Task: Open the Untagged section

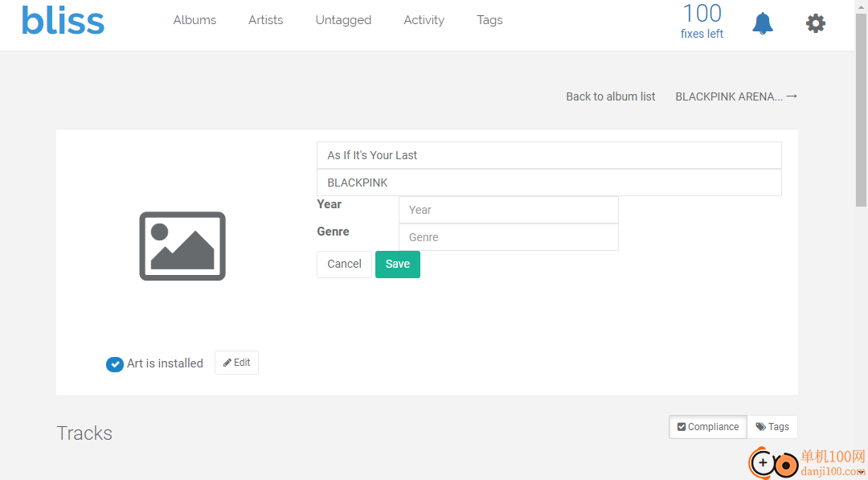Action: pyautogui.click(x=343, y=20)
